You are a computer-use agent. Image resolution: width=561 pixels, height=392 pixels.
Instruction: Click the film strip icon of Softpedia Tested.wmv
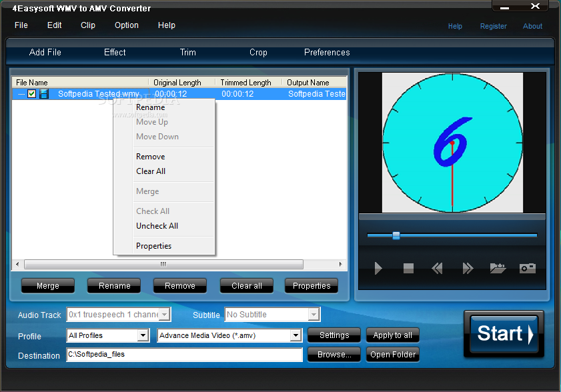[x=44, y=94]
